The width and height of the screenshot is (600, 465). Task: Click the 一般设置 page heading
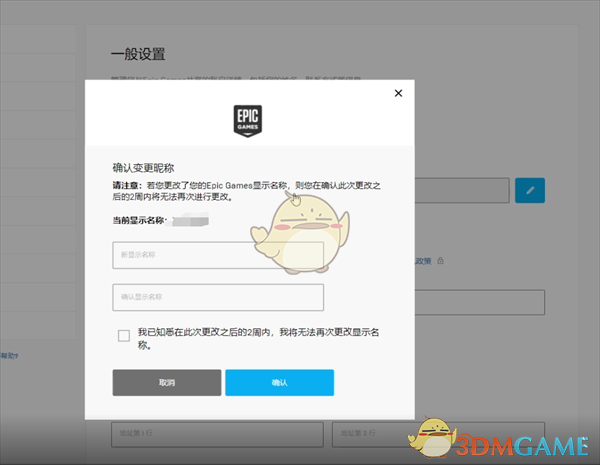click(x=137, y=54)
